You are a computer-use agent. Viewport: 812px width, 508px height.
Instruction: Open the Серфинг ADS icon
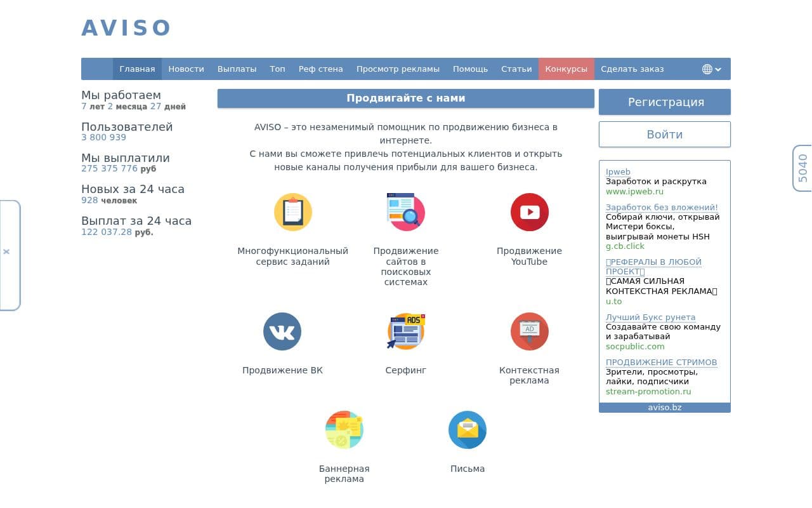(406, 331)
